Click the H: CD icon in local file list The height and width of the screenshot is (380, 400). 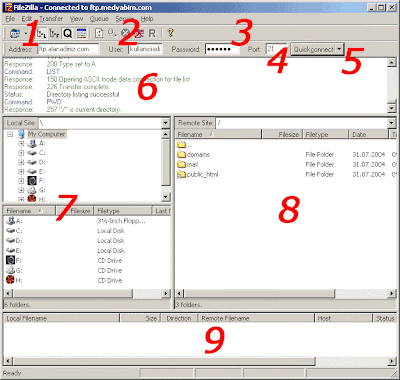pos(10,280)
